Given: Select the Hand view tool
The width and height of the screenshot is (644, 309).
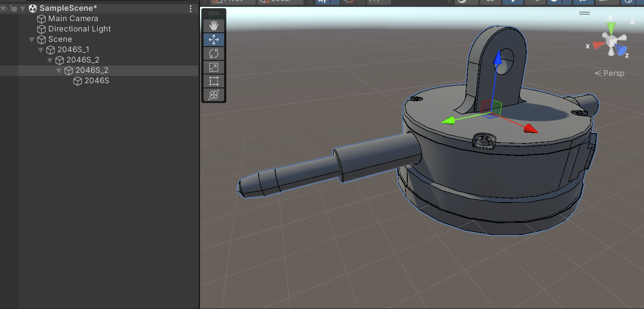Looking at the screenshot, I should [214, 26].
